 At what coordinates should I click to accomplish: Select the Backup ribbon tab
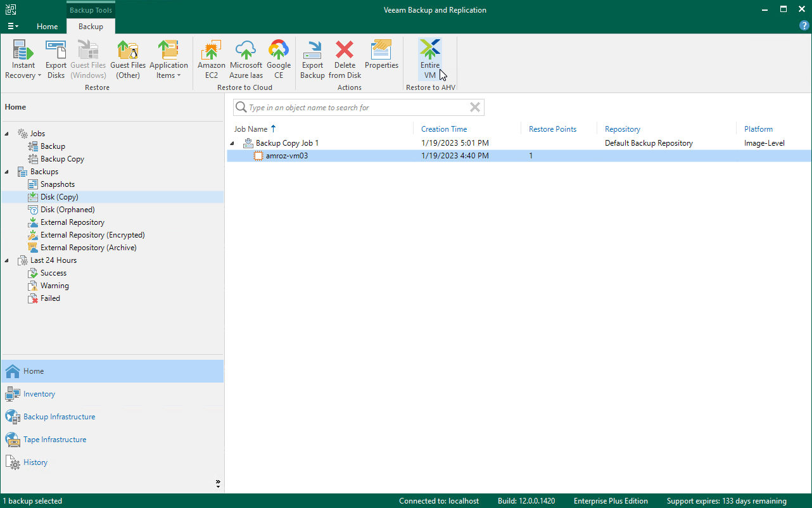[91, 27]
